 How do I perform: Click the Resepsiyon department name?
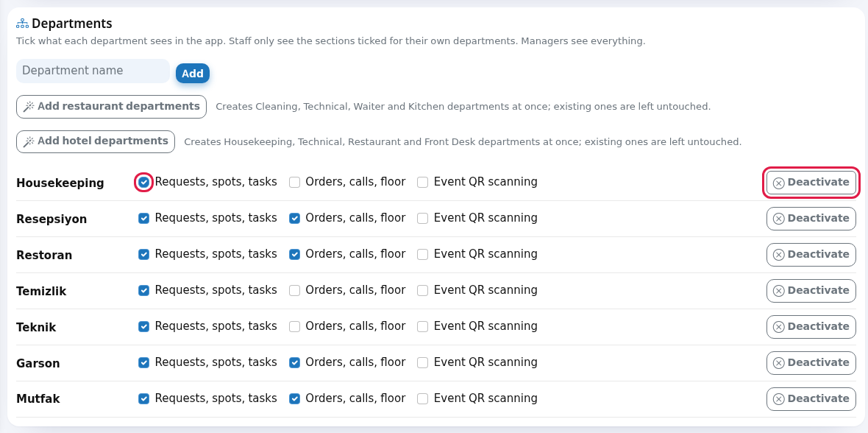point(51,219)
